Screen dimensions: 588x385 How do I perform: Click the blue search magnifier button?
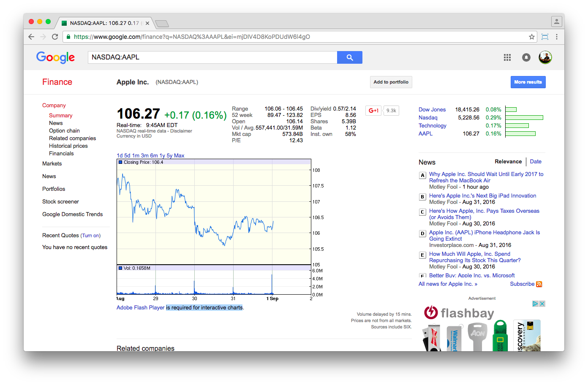click(x=350, y=57)
